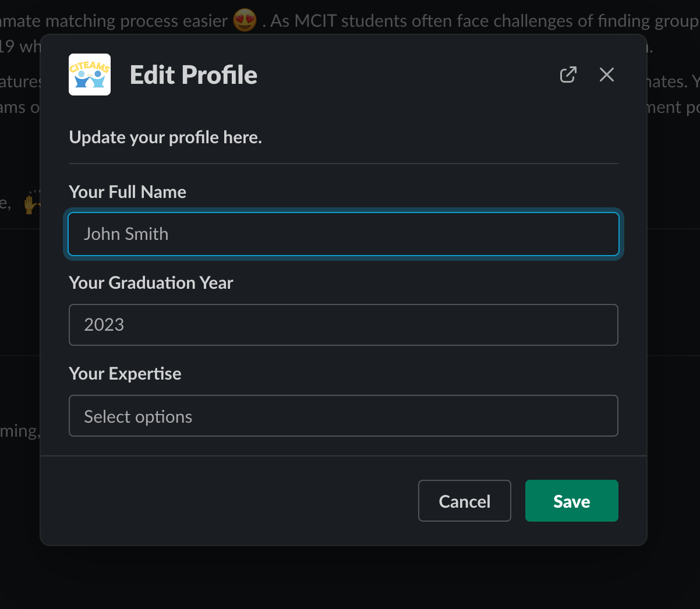Focus the Your Full Name field
This screenshot has width=700, height=609.
(x=344, y=234)
